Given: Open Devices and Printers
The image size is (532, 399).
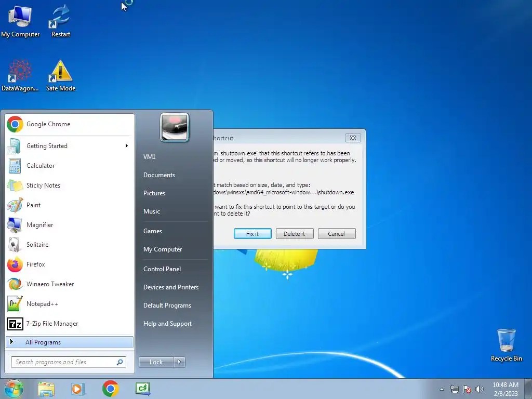Looking at the screenshot, I should [170, 287].
